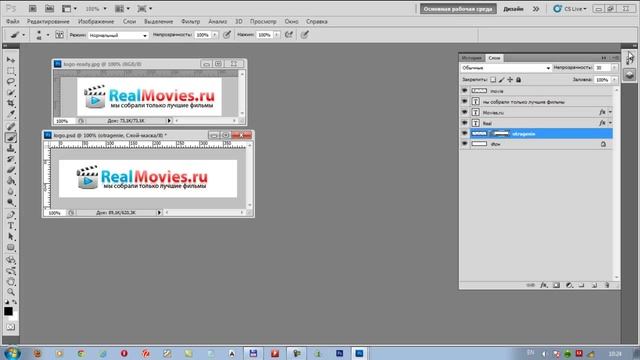640x360 pixels.
Task: Select the Rectangular Marquee tool
Action: 11,71
